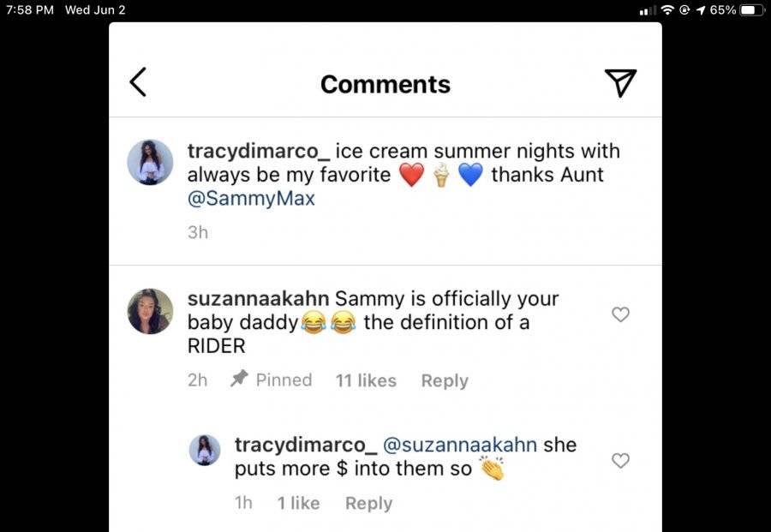771x532 pixels.
Task: Open the tracydimarco_ username in the reply
Action: pyautogui.click(x=306, y=445)
